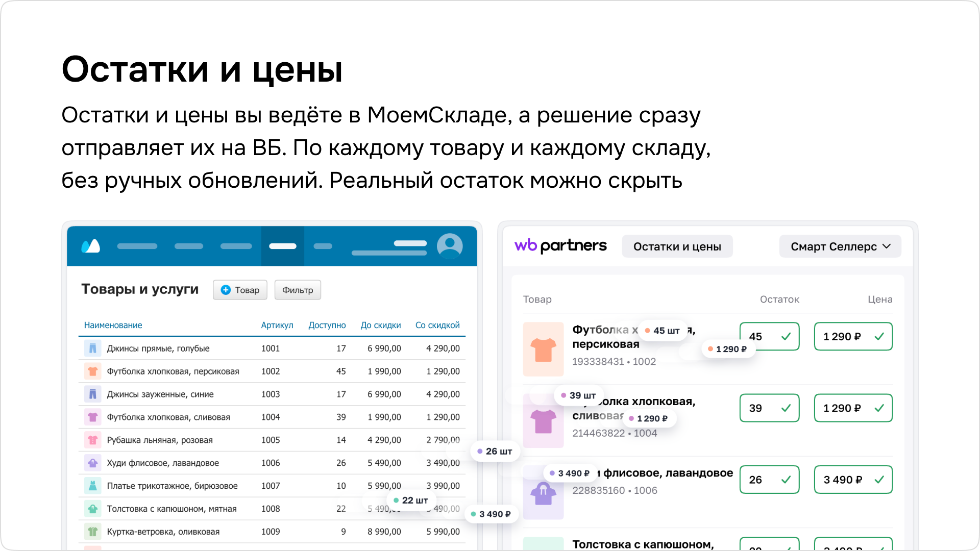Open row Платье трикотажное, бирюзовое
980x551 pixels.
pyautogui.click(x=272, y=486)
